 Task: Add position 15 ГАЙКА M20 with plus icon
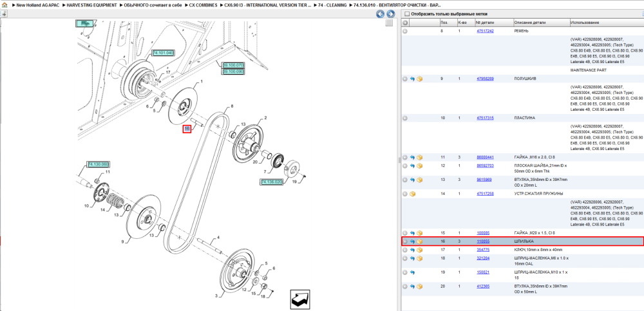tap(405, 233)
